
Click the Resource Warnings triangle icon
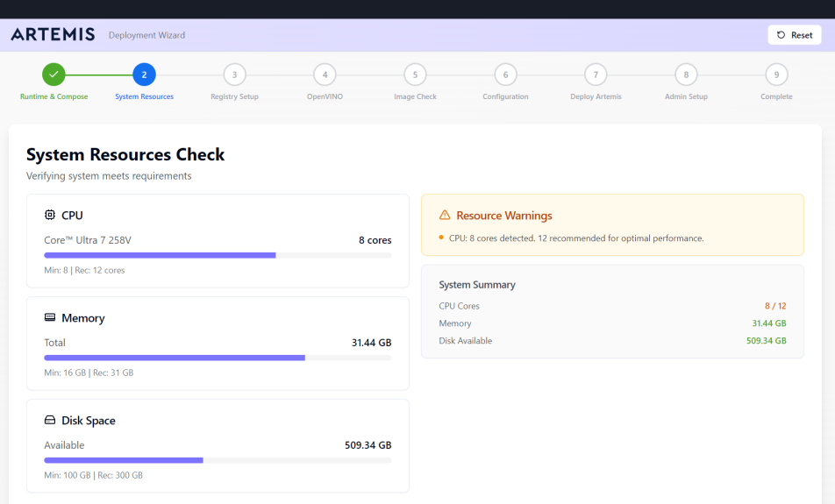point(445,216)
